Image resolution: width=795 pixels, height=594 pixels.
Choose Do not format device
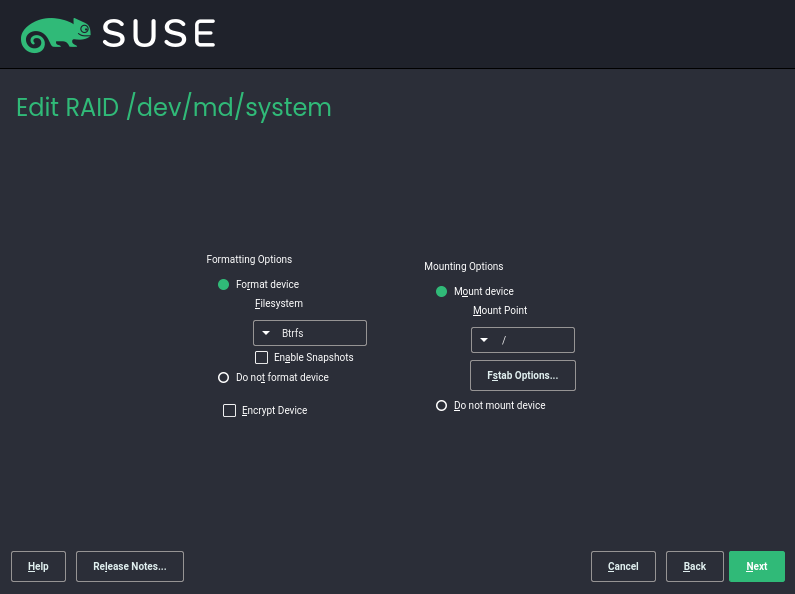click(224, 378)
